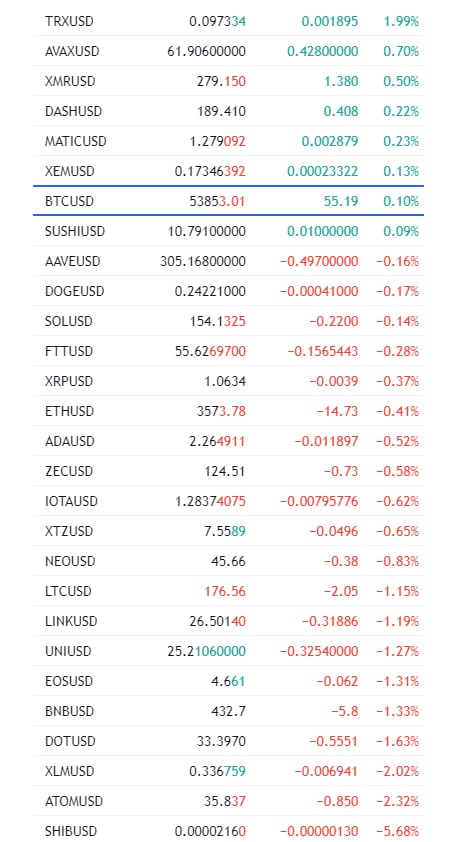Open the ATOMUSD symbol
462x842 pixels.
74,801
